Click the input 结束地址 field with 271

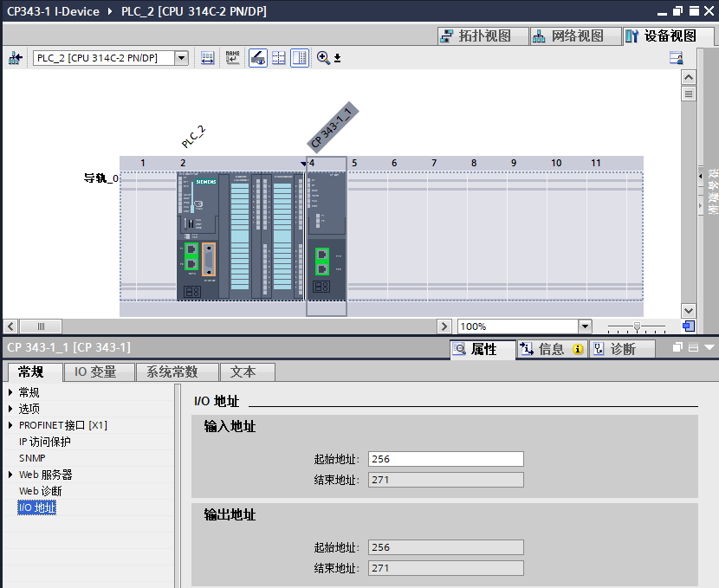pyautogui.click(x=446, y=480)
